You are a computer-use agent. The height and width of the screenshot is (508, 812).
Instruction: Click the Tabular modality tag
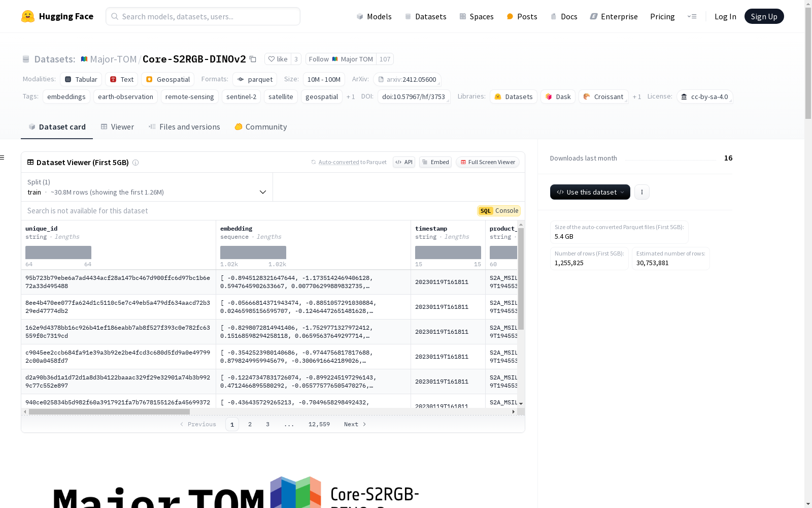click(81, 79)
